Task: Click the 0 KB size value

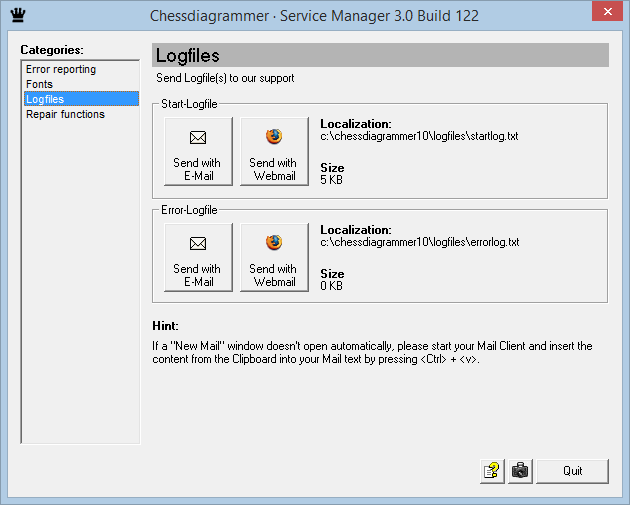Action: (x=331, y=286)
